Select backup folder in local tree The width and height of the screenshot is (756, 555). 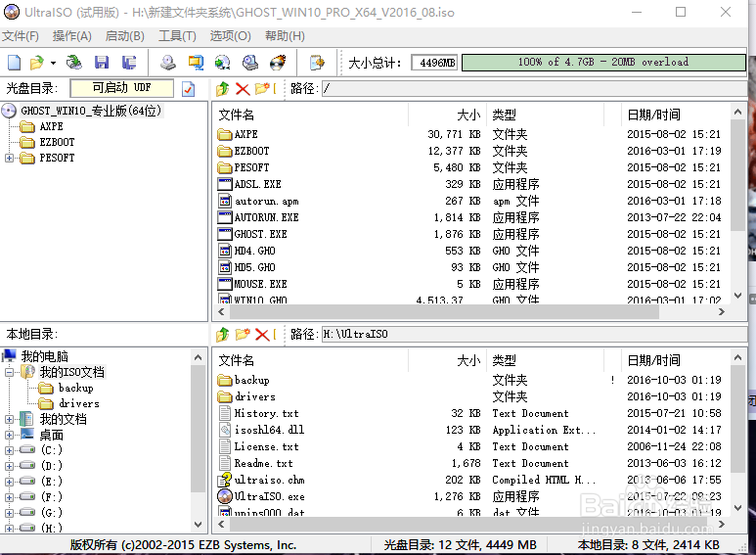(75, 388)
